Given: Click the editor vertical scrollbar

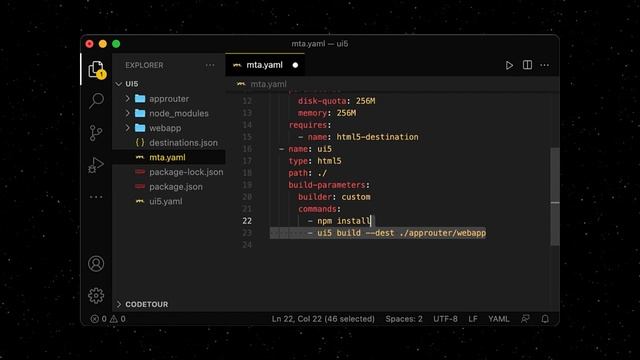Looking at the screenshot, I should tap(555, 197).
